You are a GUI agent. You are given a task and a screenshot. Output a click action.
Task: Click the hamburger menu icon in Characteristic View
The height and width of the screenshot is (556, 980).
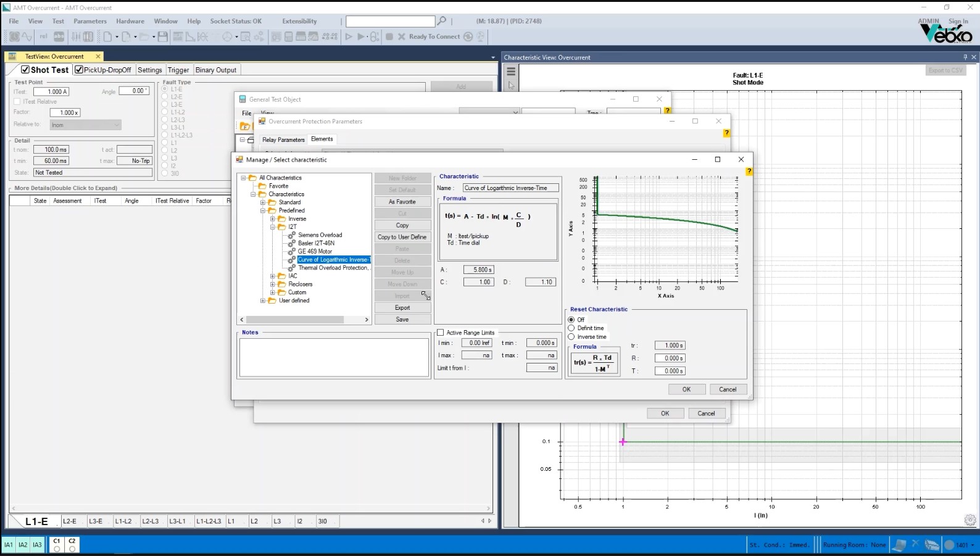[511, 72]
